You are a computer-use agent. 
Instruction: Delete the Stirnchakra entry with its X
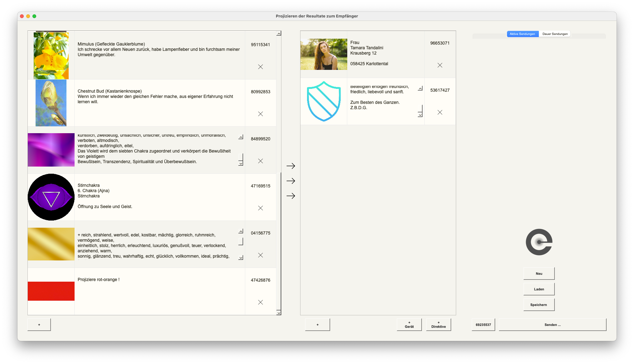261,208
